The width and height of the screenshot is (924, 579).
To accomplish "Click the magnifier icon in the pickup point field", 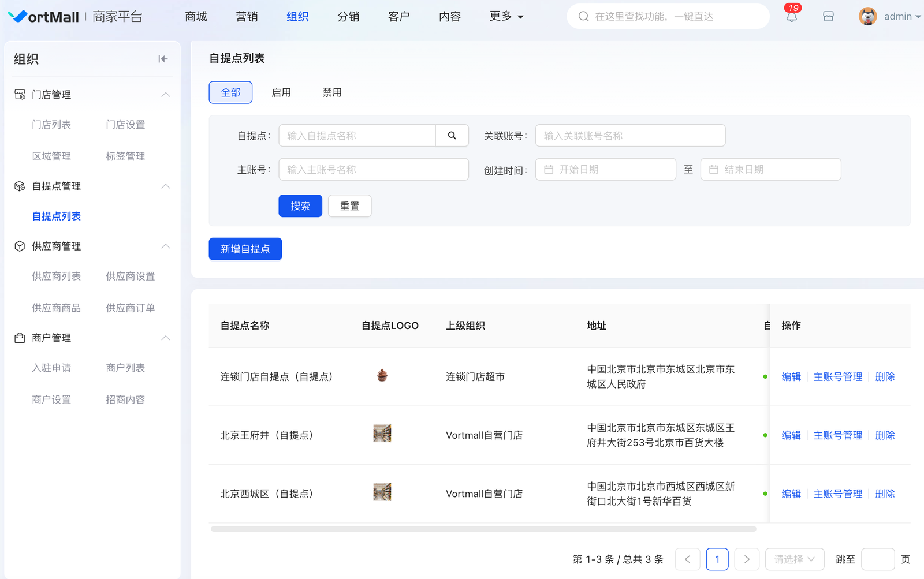I will coord(452,136).
